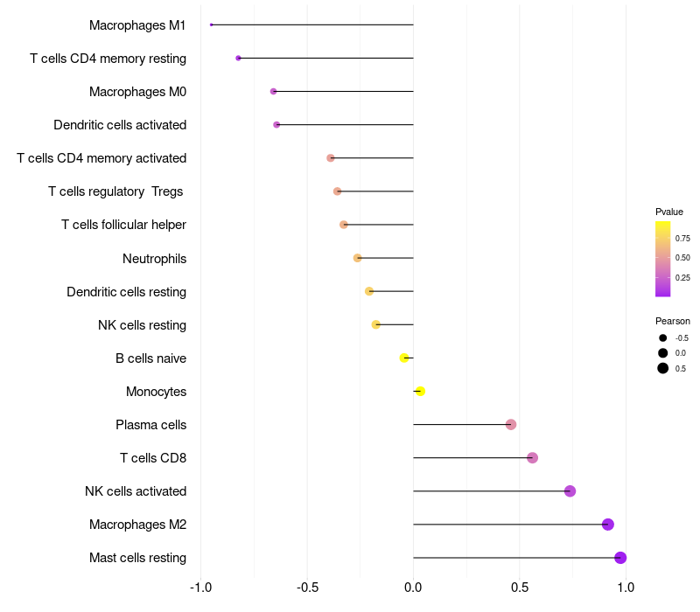
Task: Click the 0.5 x-axis tick label
Action: click(x=519, y=588)
